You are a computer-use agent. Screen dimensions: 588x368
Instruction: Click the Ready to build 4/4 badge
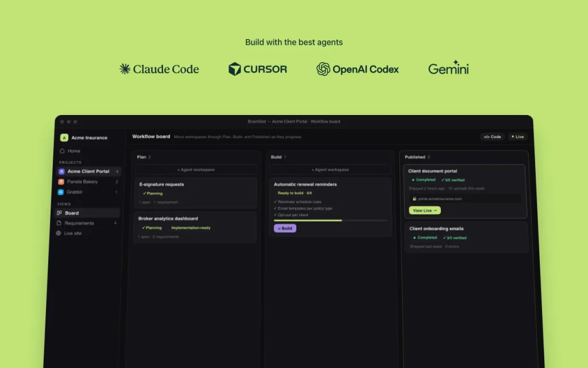[x=295, y=193]
